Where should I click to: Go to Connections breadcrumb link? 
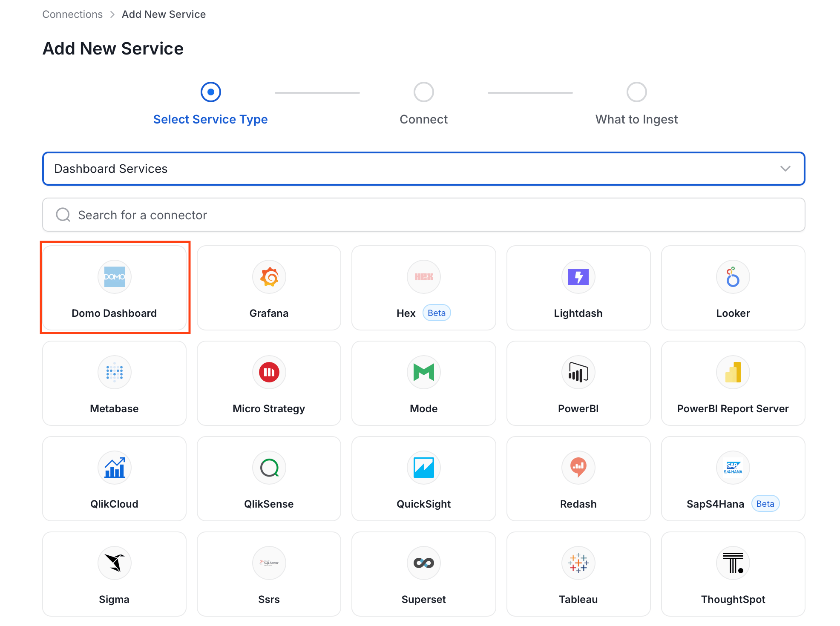(x=72, y=14)
